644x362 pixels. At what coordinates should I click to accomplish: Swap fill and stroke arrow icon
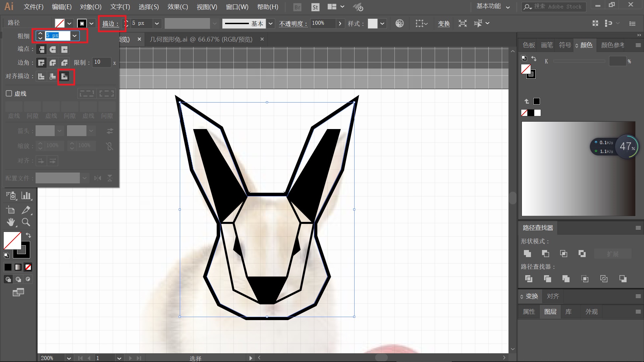(x=29, y=235)
